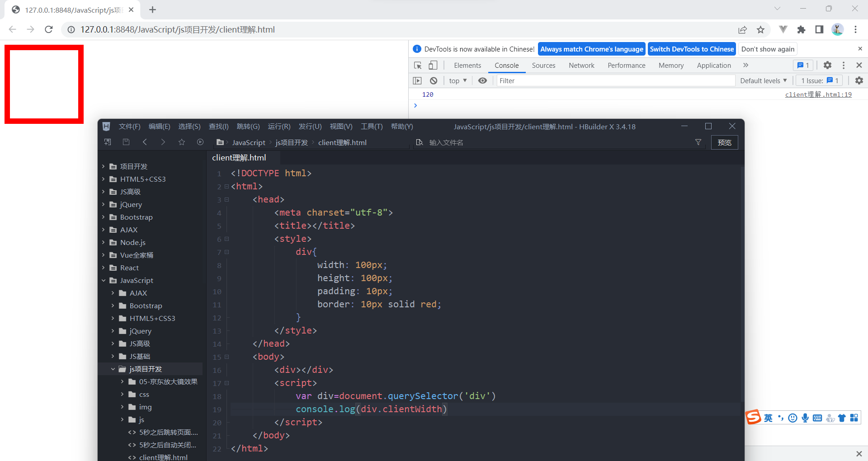The height and width of the screenshot is (461, 868).
Task: Expand the 项目开发 folder
Action: click(103, 166)
